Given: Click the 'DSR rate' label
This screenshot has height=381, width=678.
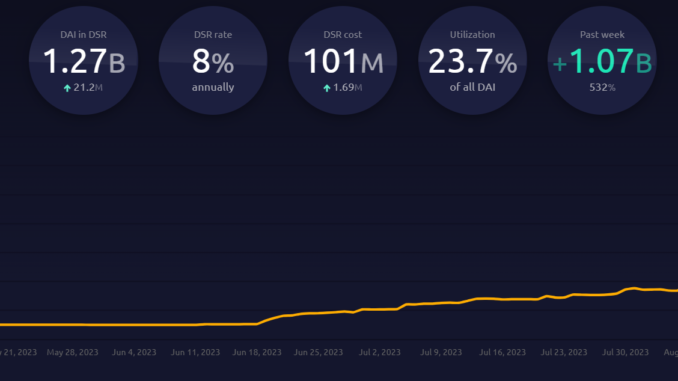Looking at the screenshot, I should 213,35.
